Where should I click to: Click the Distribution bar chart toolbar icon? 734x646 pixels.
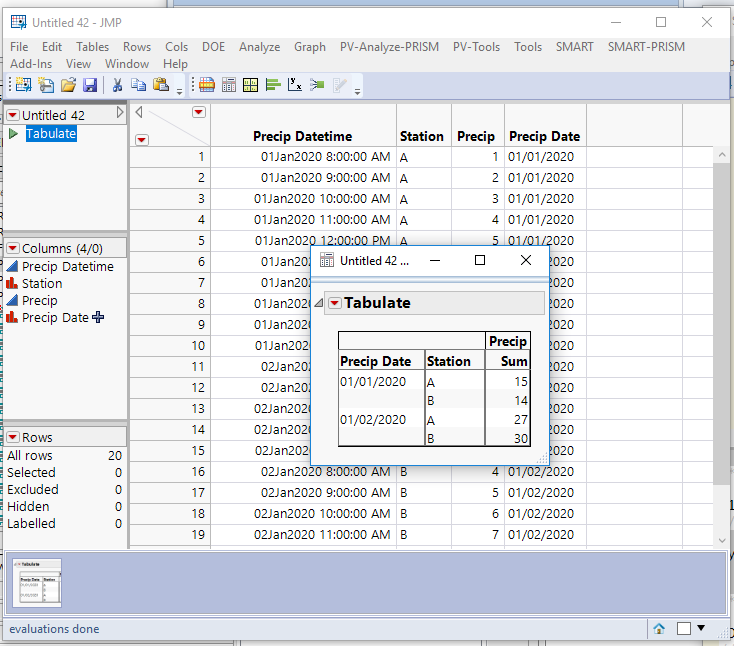(x=273, y=85)
